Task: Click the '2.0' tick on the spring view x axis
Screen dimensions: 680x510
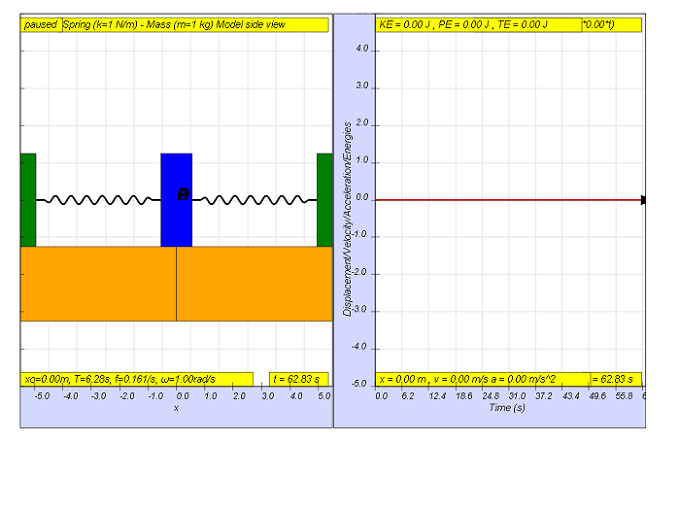Action: pos(239,396)
